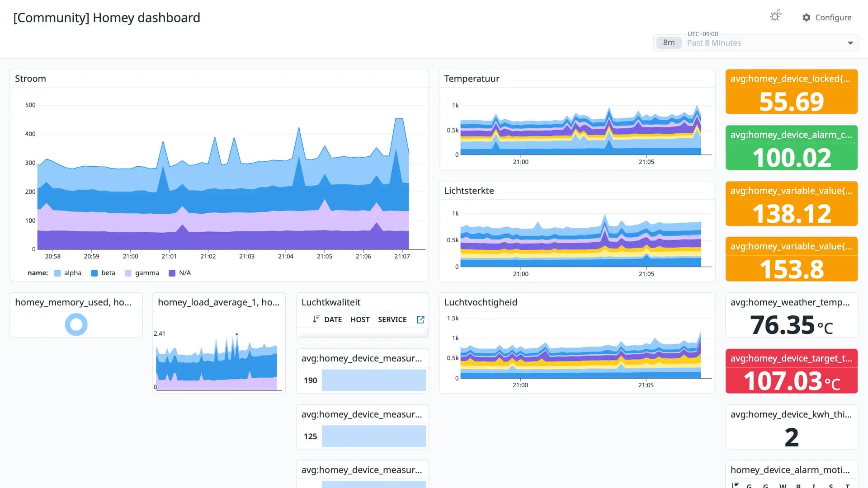Open the Luchtkwaliteit external link icon

point(420,319)
